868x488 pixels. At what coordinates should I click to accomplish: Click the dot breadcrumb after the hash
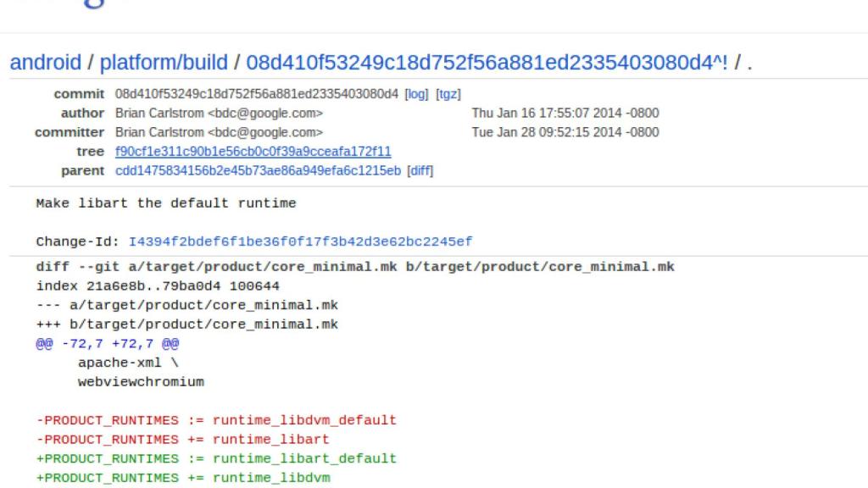pyautogui.click(x=749, y=63)
